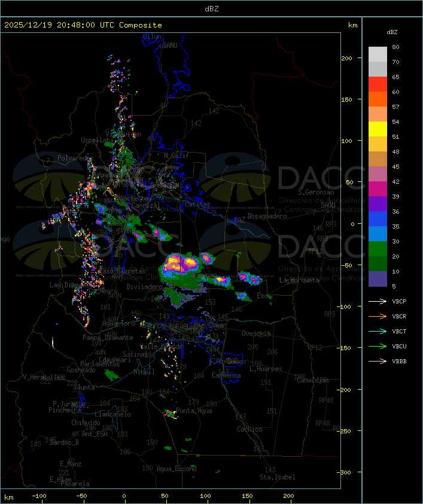423x504 pixels.
Task: Click the S.Geronimo place label
Action: (316, 192)
